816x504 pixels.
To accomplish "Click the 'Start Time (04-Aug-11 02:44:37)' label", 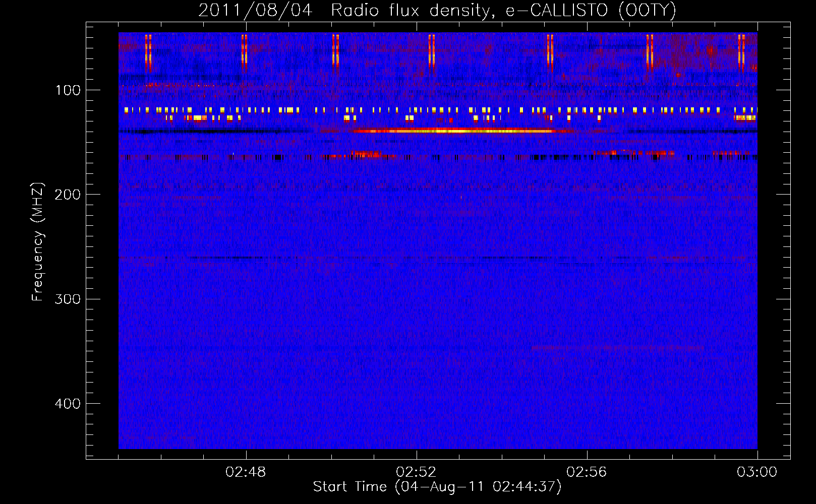I will pos(437,487).
